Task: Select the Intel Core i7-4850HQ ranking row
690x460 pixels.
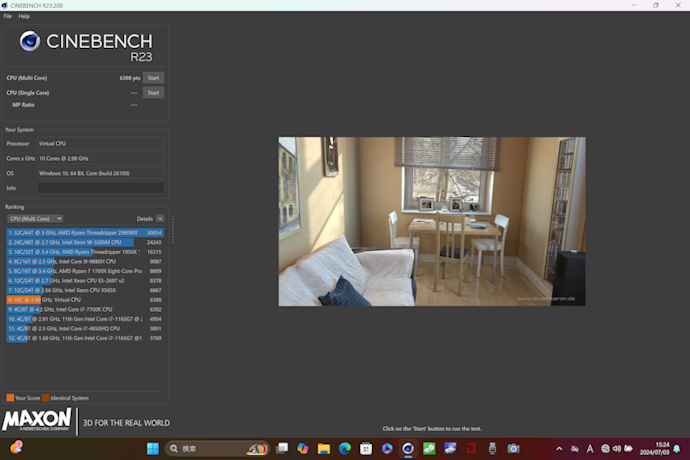Action: pyautogui.click(x=85, y=329)
